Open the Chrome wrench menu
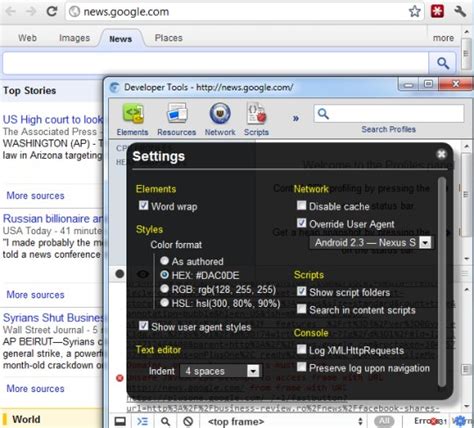Screen dimensions: 474x428 (x=461, y=12)
